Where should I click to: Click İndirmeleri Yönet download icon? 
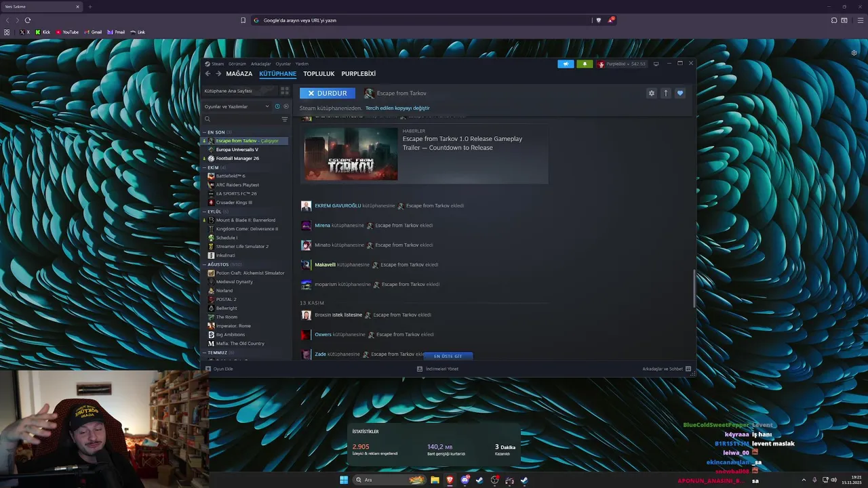coord(420,369)
